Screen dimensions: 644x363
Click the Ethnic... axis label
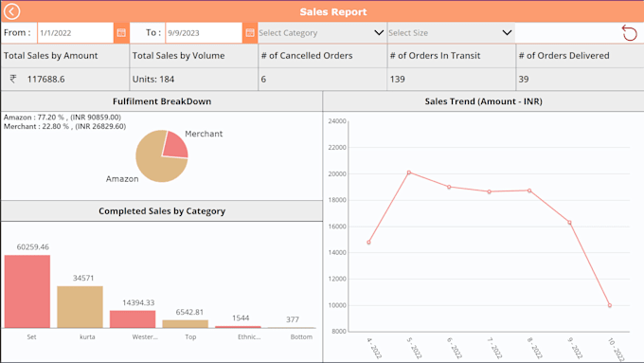tap(249, 337)
